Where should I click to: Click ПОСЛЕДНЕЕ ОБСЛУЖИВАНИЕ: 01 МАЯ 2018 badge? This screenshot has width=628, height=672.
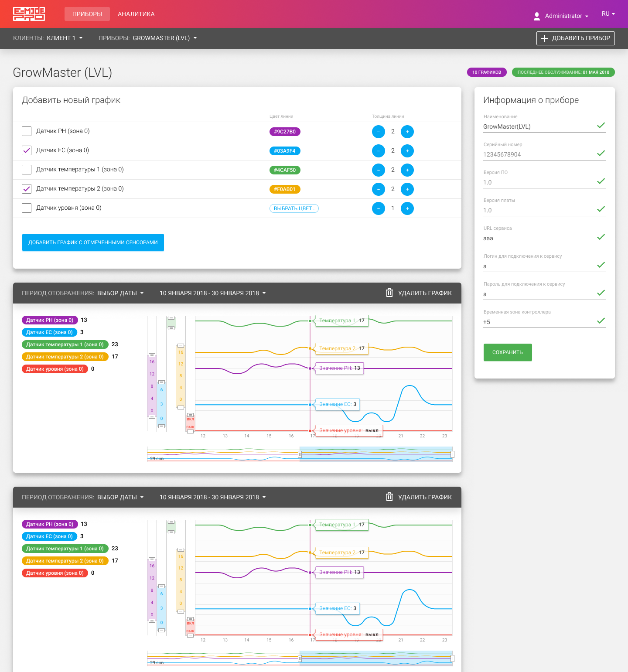[x=563, y=72]
